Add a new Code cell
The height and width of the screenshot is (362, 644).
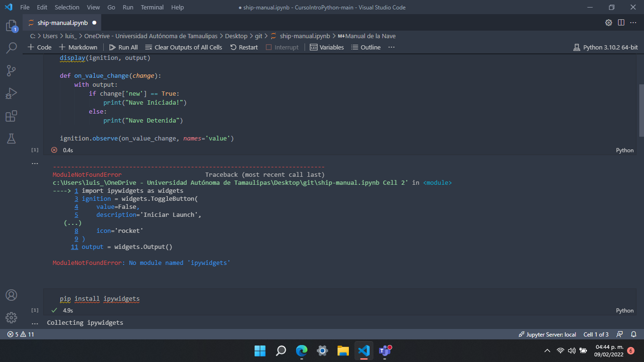pyautogui.click(x=40, y=47)
